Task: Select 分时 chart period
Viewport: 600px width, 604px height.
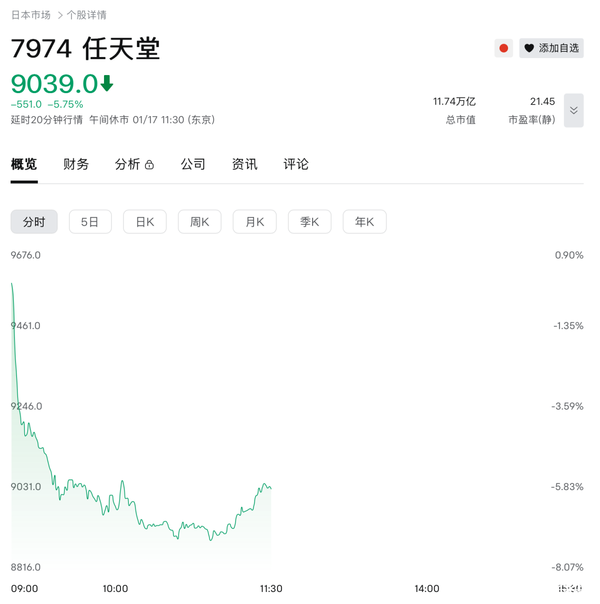Action: click(x=34, y=222)
